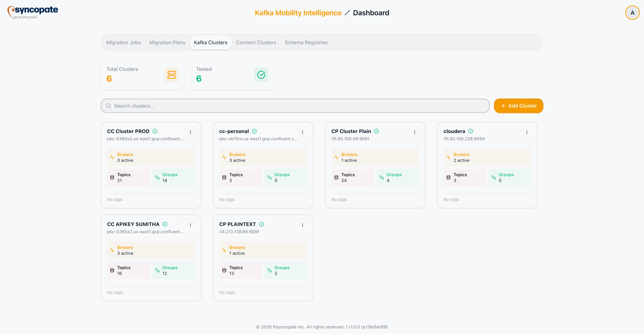Click the Groups icon on the cloudera card
This screenshot has height=334, width=644.
pyautogui.click(x=494, y=178)
